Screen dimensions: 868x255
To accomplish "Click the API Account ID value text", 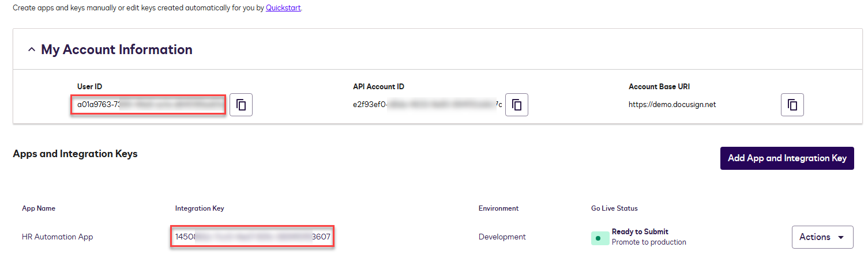I will pyautogui.click(x=427, y=105).
